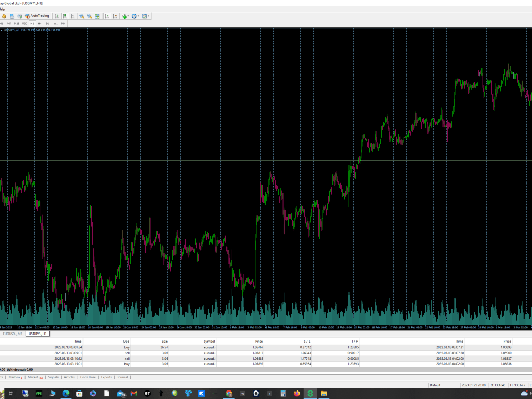Open the Mailbox terminal tab
Image resolution: width=532 pixels, height=399 pixels.
point(14,377)
